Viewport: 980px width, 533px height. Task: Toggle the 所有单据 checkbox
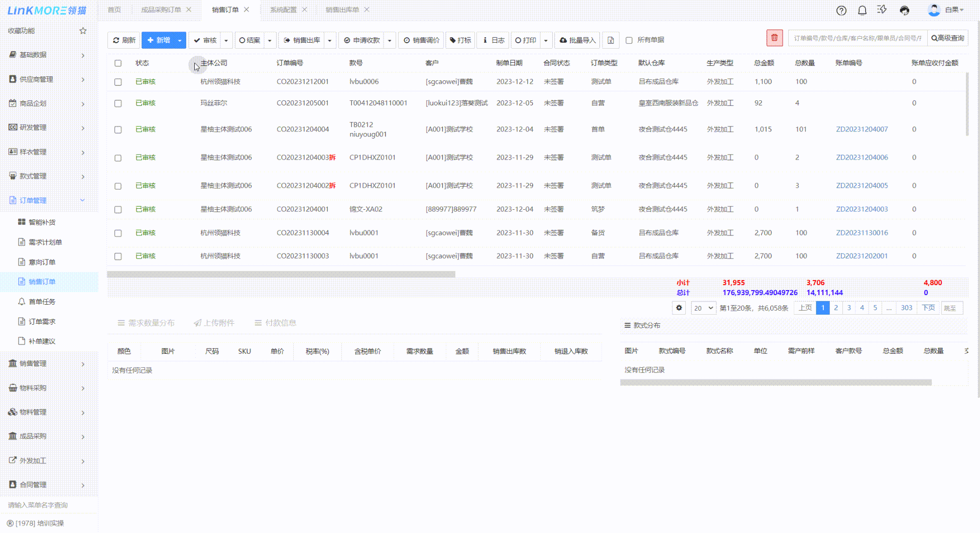629,40
